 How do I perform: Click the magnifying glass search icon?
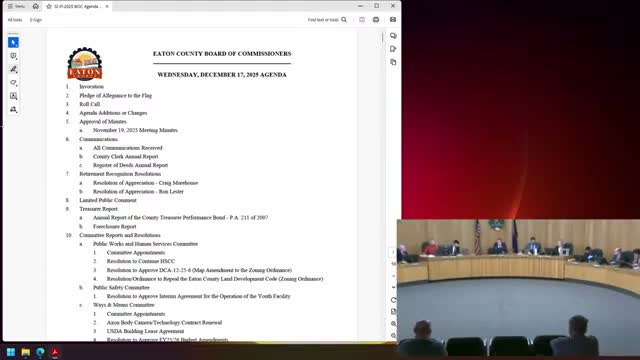click(x=344, y=20)
